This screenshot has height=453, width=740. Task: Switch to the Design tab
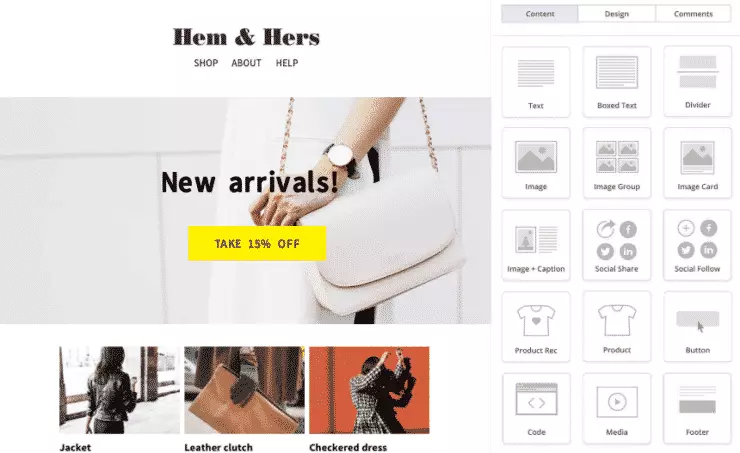616,14
